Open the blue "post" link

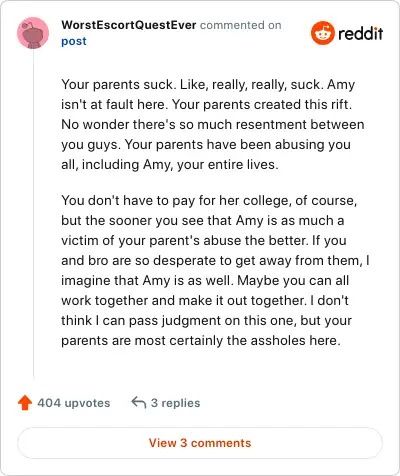tap(74, 41)
